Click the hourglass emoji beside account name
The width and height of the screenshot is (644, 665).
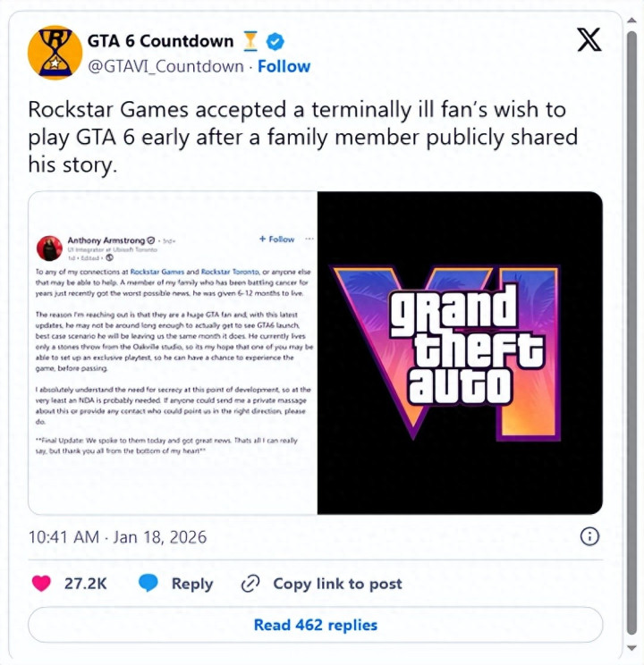[250, 41]
